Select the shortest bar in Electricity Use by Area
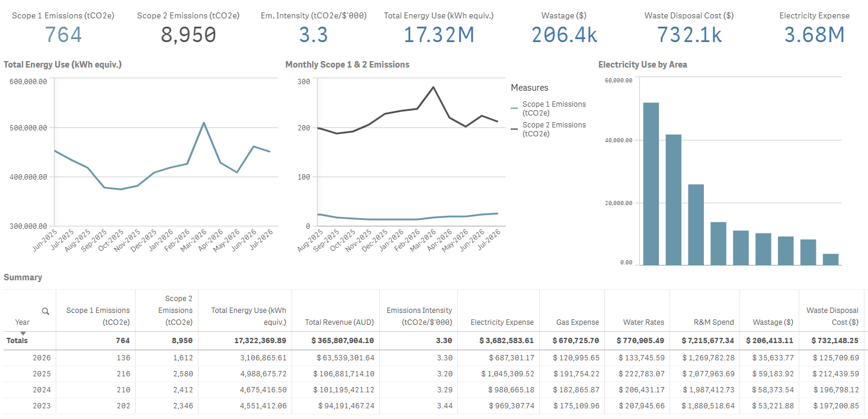The height and width of the screenshot is (419, 868). 831,260
